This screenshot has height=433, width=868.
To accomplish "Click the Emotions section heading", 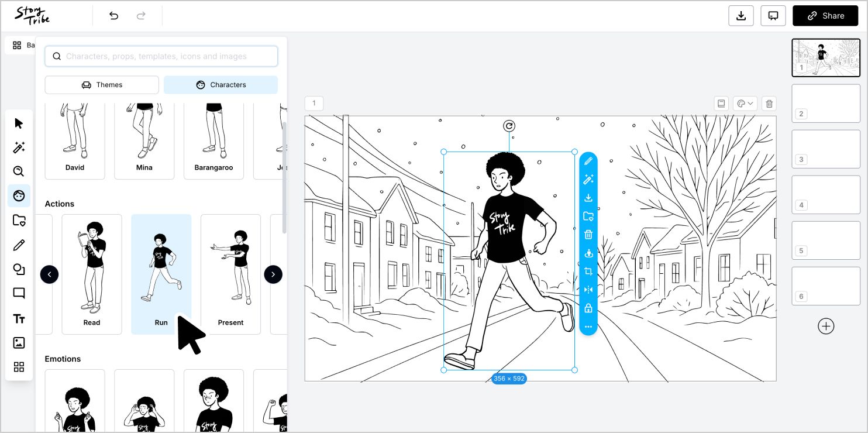I will pyautogui.click(x=63, y=359).
